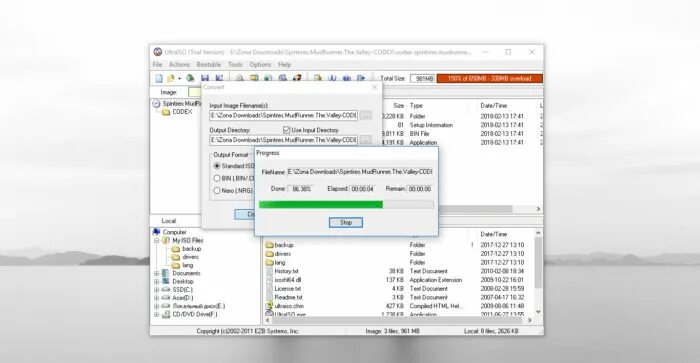Click the Save floppy-disk toolbar icon
The height and width of the screenshot is (363, 700).
click(x=205, y=78)
